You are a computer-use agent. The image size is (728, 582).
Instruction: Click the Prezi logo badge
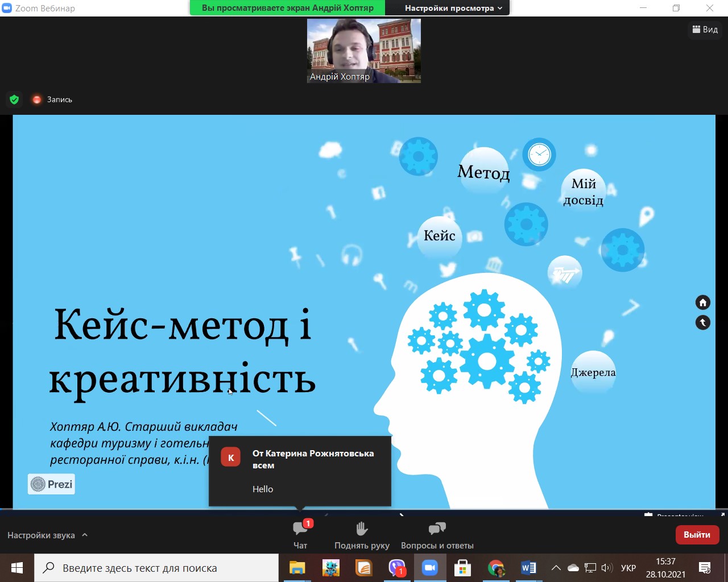pos(52,484)
